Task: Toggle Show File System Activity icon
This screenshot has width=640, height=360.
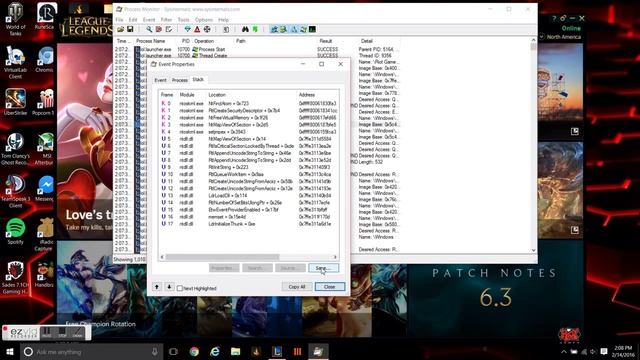Action: [283, 29]
